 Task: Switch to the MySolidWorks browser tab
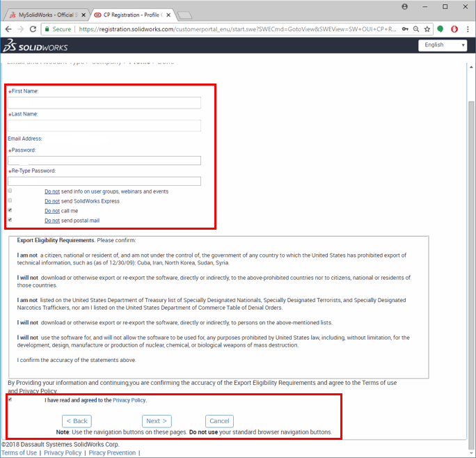click(47, 14)
